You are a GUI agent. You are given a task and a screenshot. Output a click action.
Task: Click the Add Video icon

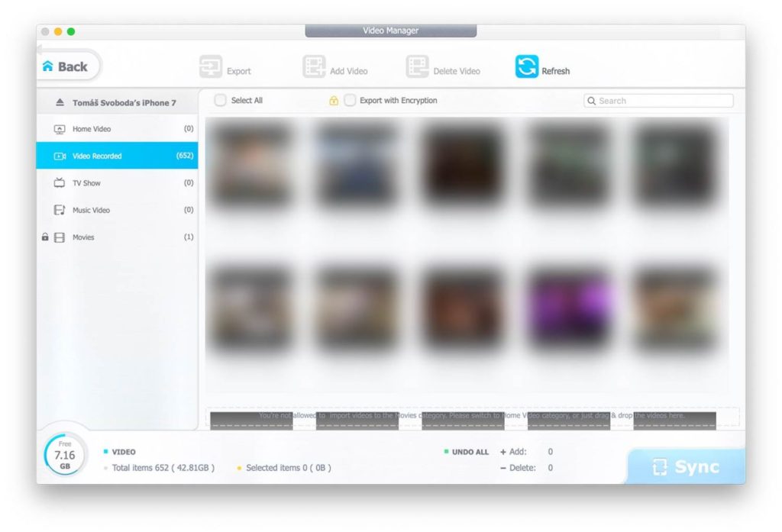[x=314, y=67]
